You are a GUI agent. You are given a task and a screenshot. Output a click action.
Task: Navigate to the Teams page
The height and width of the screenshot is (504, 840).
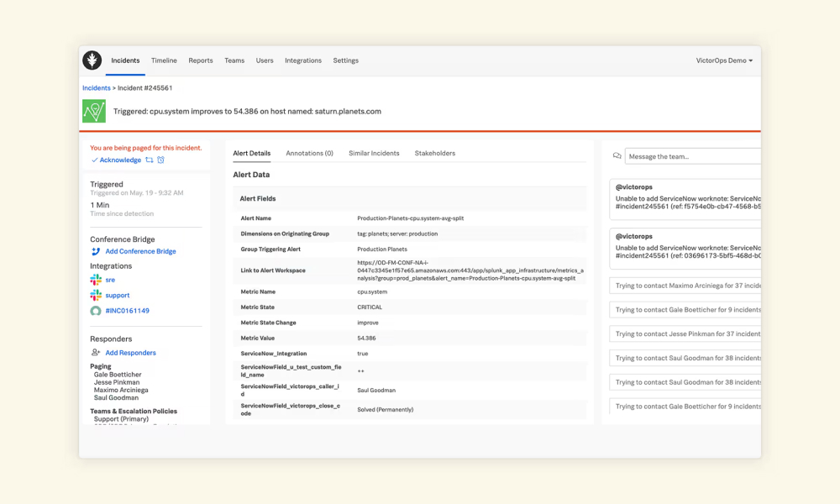coord(234,60)
